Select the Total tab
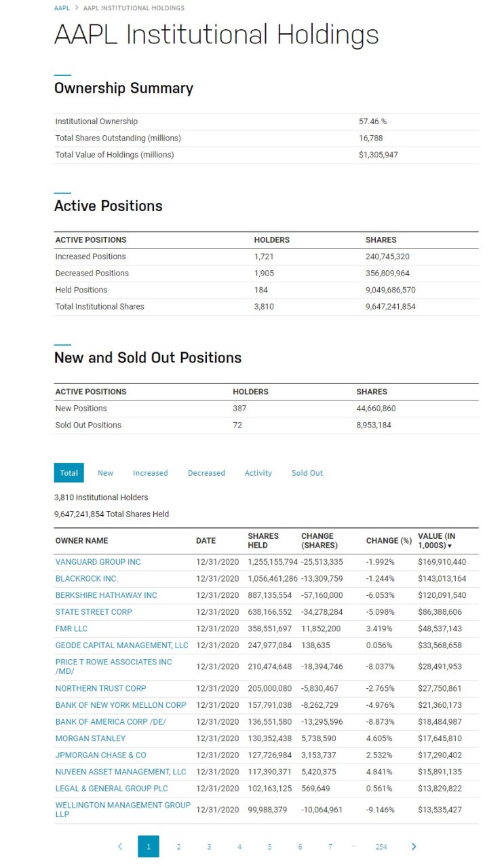This screenshot has height=866, width=504. (x=69, y=473)
